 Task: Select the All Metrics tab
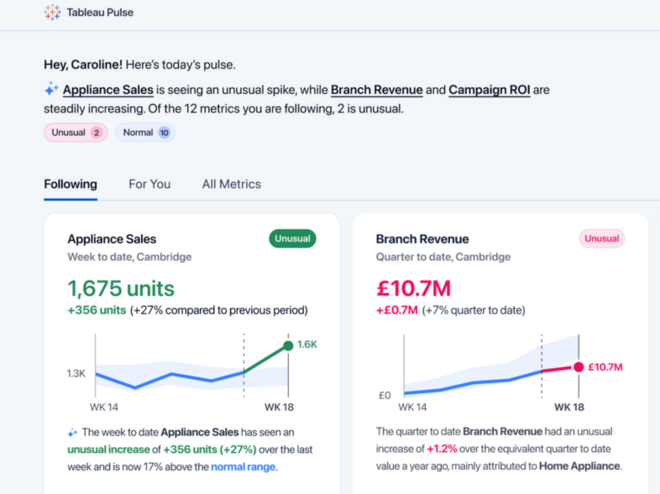point(231,184)
